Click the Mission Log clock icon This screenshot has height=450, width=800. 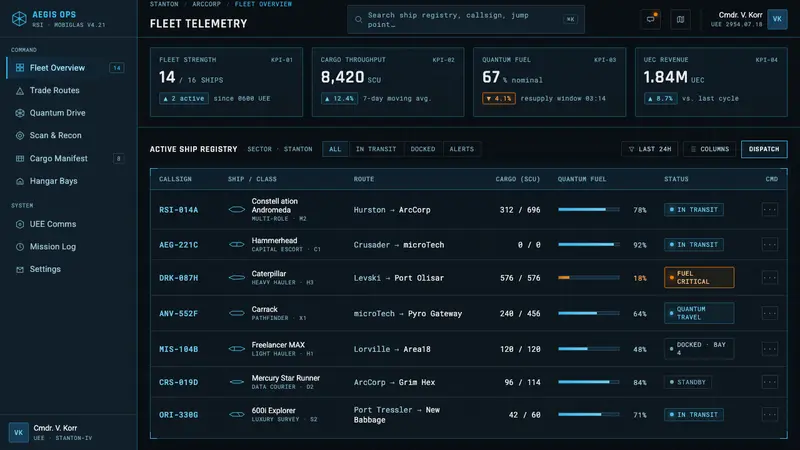point(20,247)
